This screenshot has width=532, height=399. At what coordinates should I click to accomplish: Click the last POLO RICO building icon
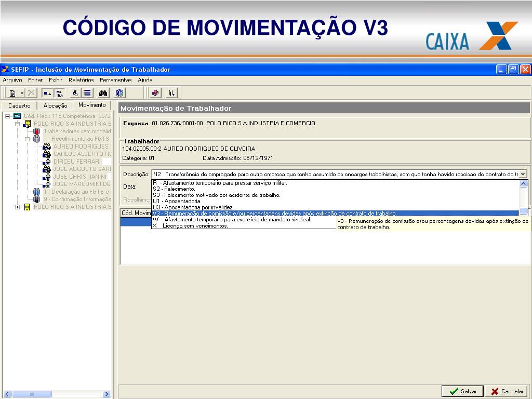point(27,207)
